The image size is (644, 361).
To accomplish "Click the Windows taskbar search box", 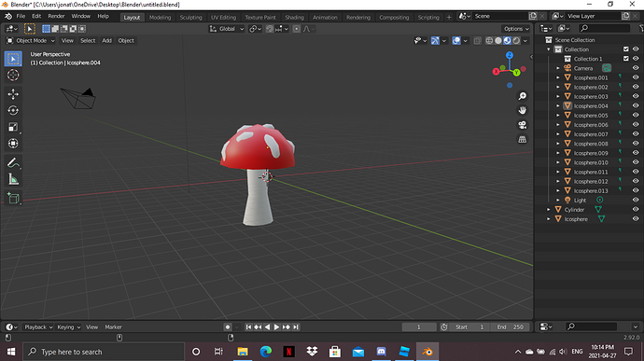I will [x=104, y=352].
